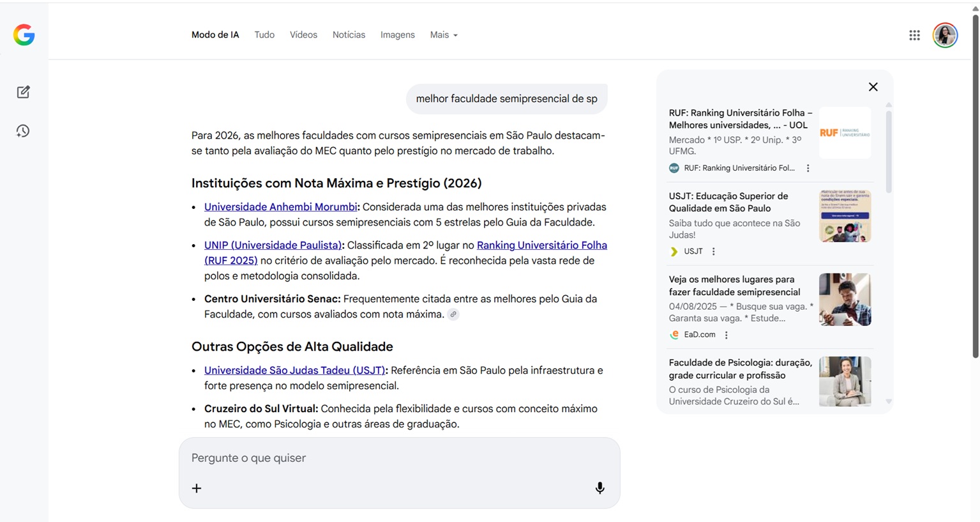Switch to the Notícias tab
Image resolution: width=980 pixels, height=522 pixels.
[x=349, y=35]
